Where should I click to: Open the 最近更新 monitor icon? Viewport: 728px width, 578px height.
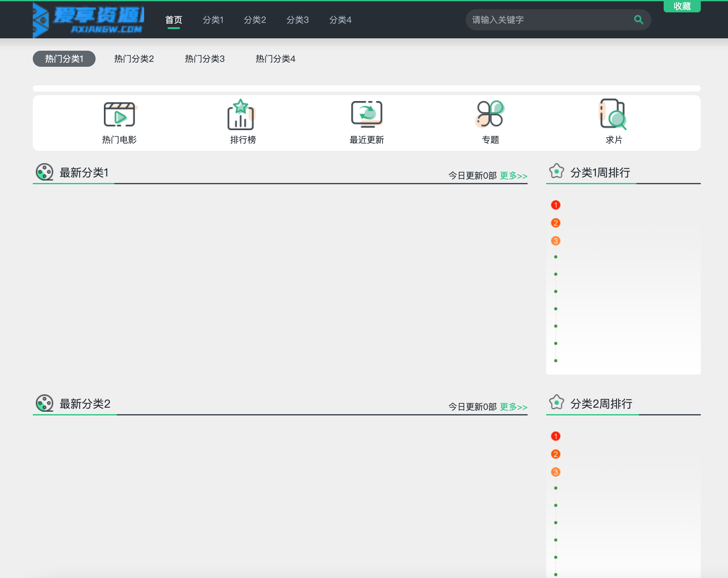pyautogui.click(x=367, y=114)
